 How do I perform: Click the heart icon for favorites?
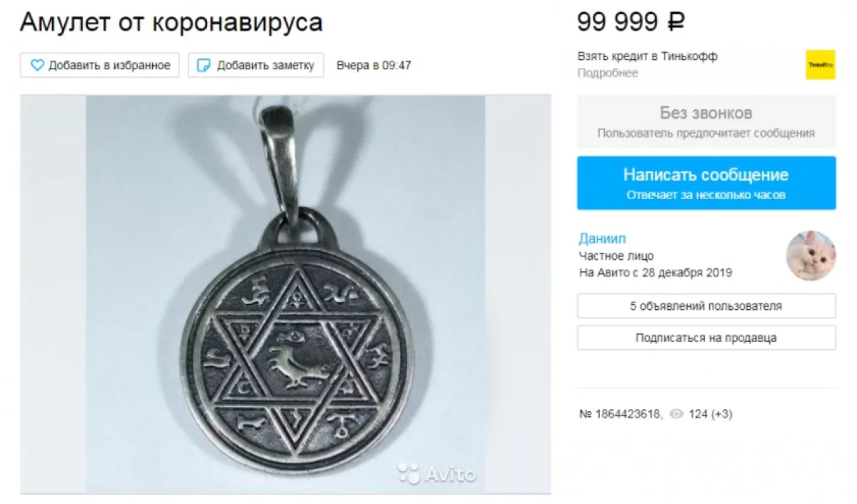point(37,66)
